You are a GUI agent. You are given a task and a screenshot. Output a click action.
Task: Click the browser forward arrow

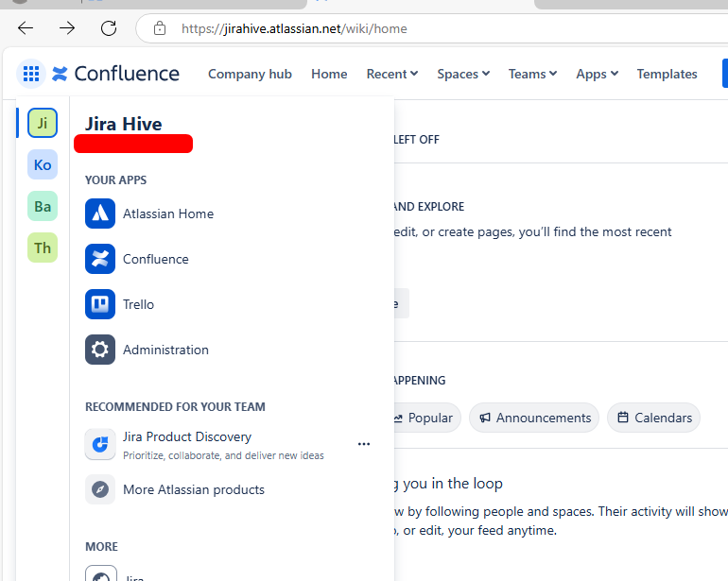click(x=67, y=28)
